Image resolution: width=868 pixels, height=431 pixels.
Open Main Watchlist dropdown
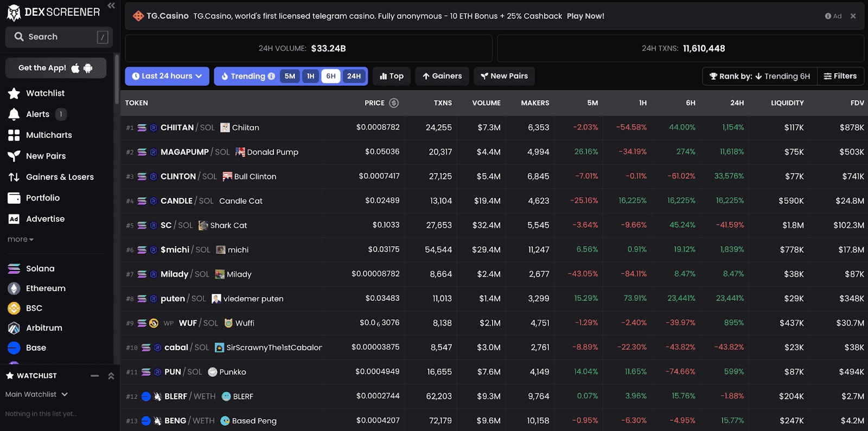[x=36, y=395]
